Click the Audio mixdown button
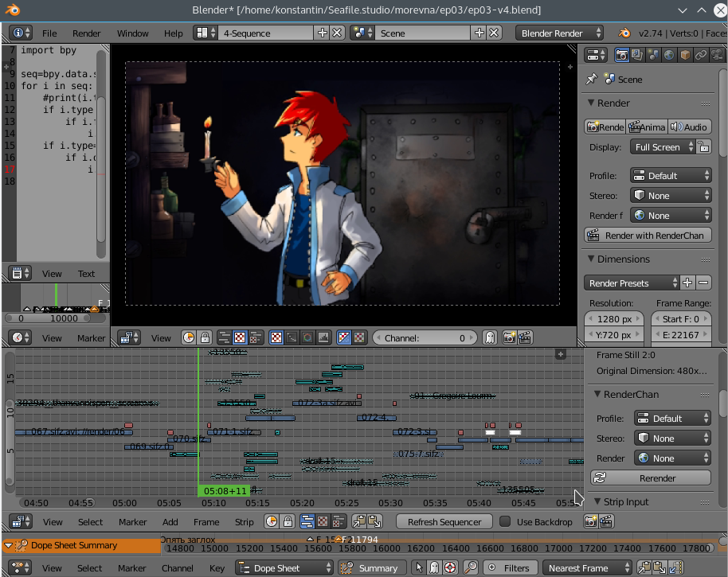The height and width of the screenshot is (577, 728). click(x=690, y=127)
